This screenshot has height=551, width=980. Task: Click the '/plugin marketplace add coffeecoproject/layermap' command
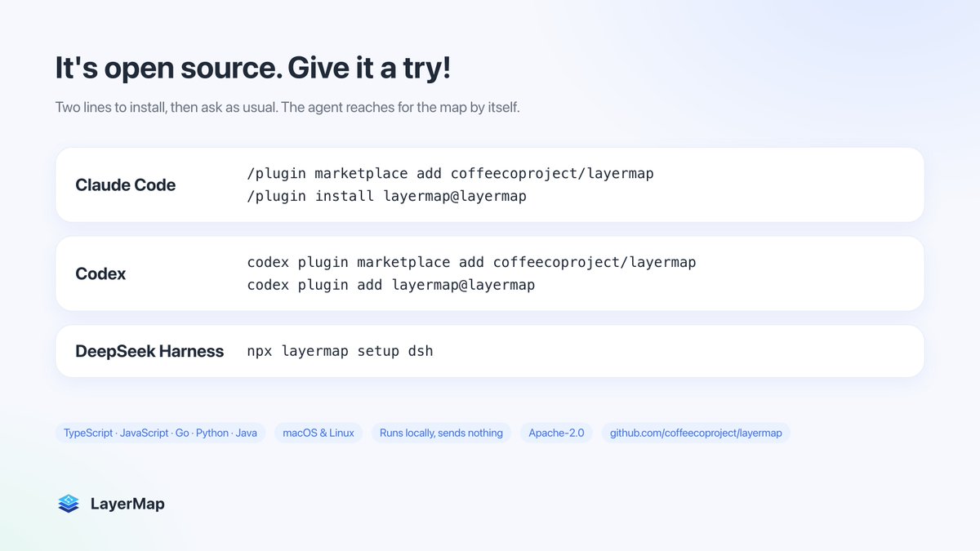[x=450, y=174]
